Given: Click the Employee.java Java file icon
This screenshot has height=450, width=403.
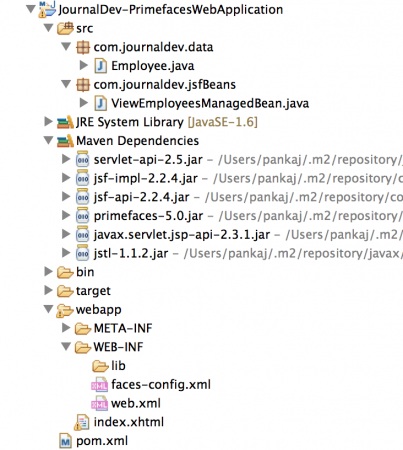Looking at the screenshot, I should tap(101, 66).
